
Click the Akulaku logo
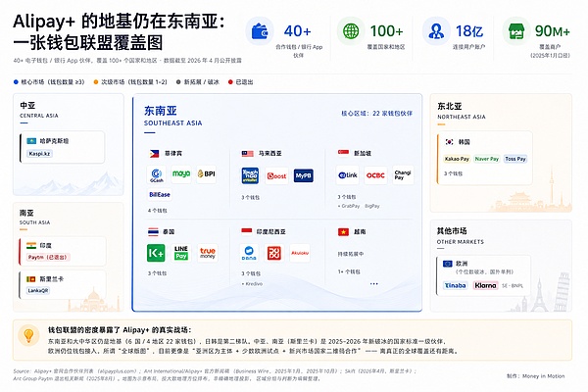[300, 253]
